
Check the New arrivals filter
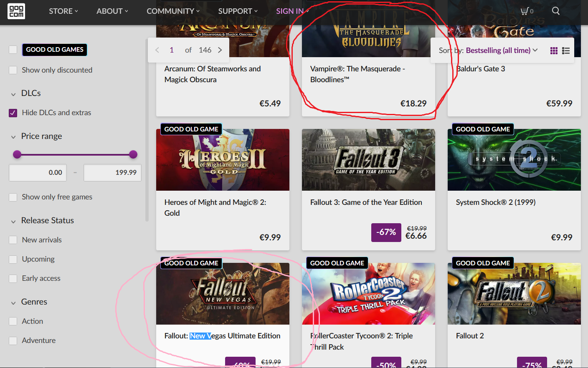(13, 240)
